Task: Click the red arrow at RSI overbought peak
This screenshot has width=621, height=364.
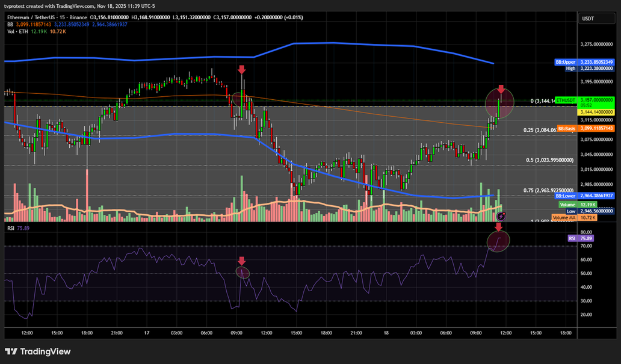Action: pyautogui.click(x=499, y=227)
